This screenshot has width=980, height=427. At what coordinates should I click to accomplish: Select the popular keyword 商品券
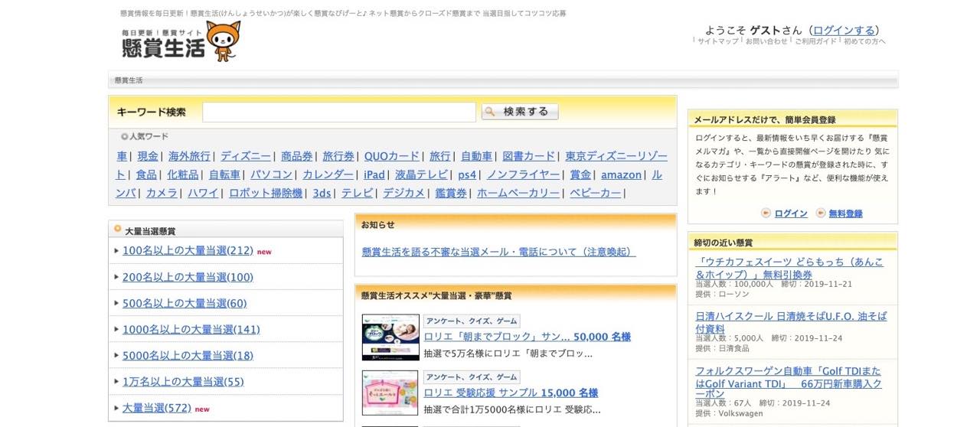pyautogui.click(x=297, y=155)
